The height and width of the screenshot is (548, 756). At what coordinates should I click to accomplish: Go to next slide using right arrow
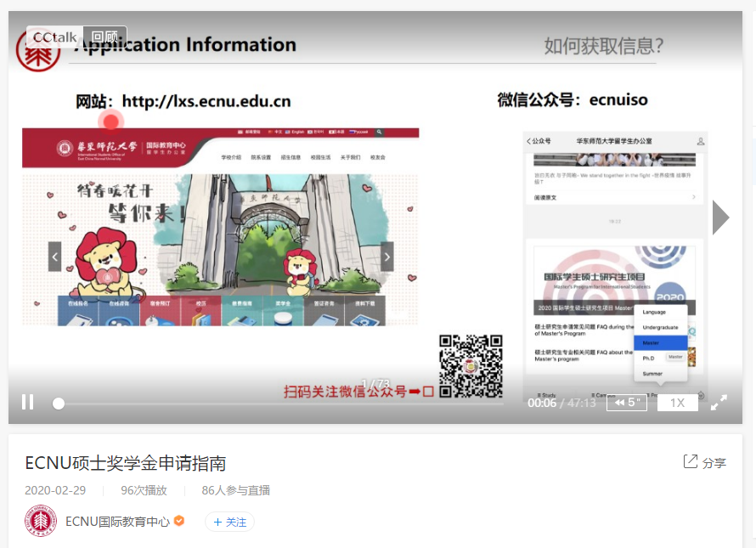[x=721, y=218]
